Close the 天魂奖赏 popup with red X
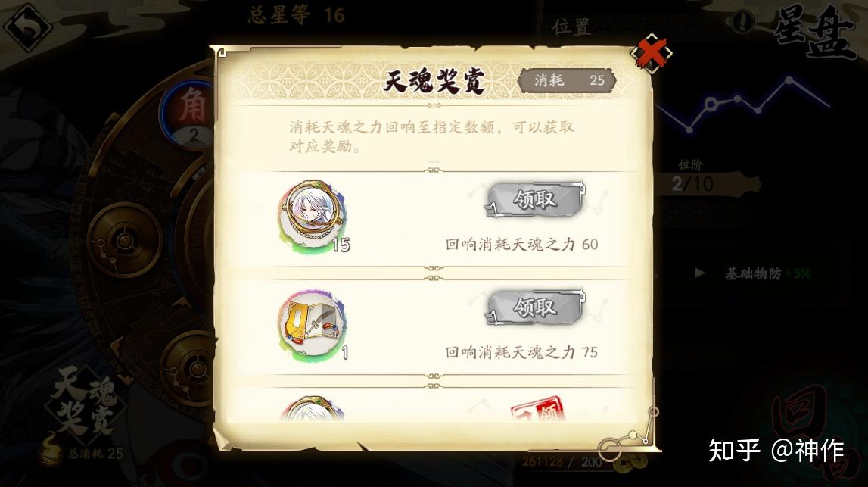The width and height of the screenshot is (868, 487). coord(651,54)
